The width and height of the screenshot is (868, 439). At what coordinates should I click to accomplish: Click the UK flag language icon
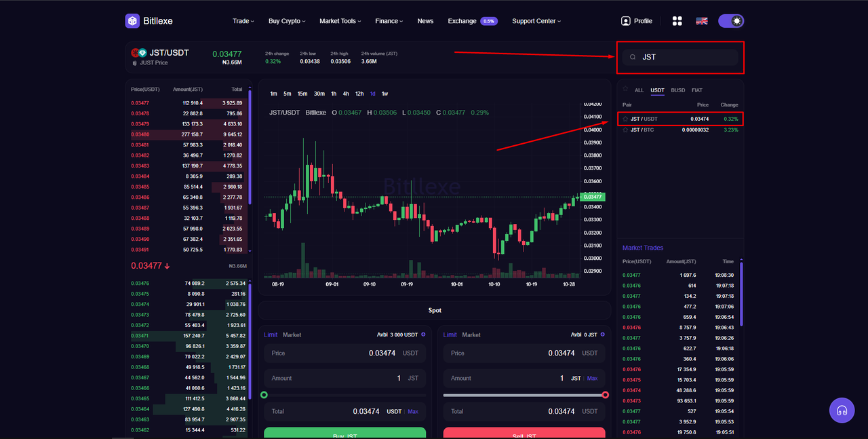coord(702,21)
